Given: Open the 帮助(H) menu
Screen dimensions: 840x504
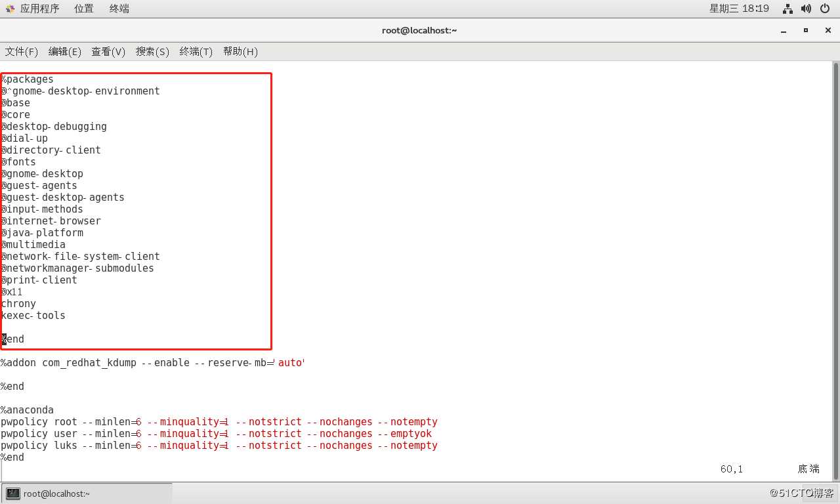Looking at the screenshot, I should [240, 51].
